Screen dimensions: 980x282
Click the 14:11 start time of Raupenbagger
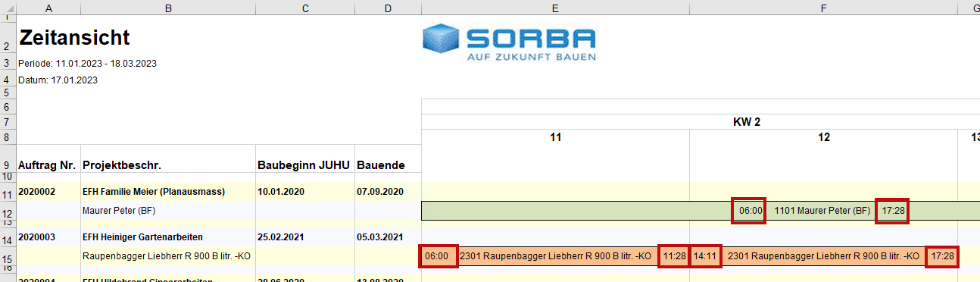tap(705, 256)
